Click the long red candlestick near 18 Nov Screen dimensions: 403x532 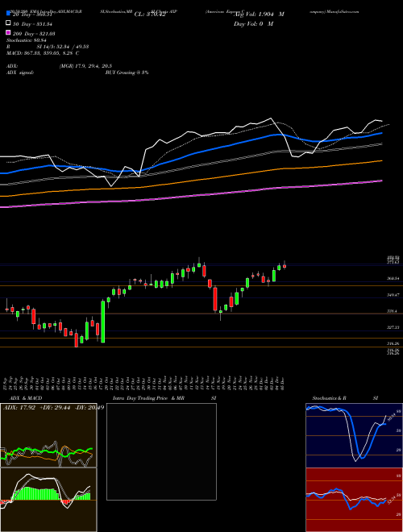(x=215, y=299)
